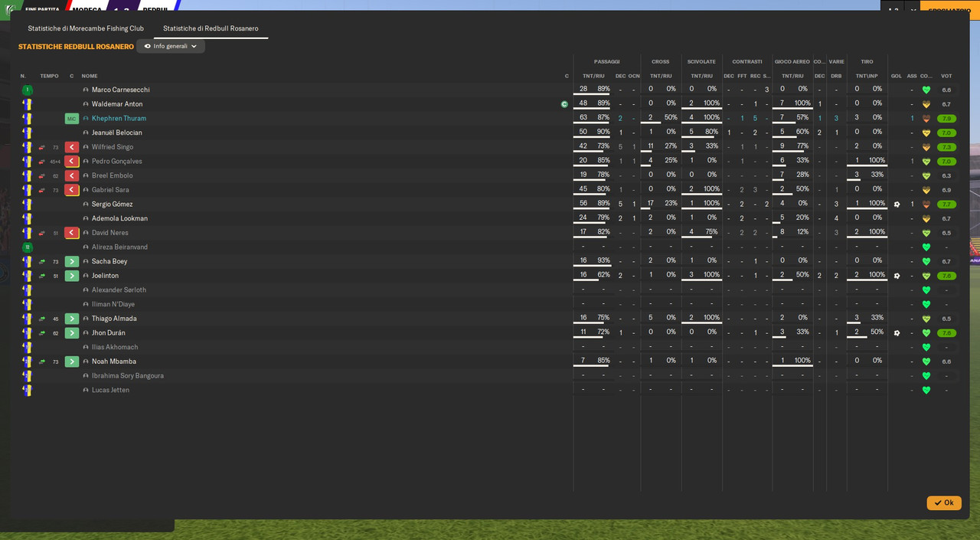Click the CROSS column group header

click(x=660, y=61)
